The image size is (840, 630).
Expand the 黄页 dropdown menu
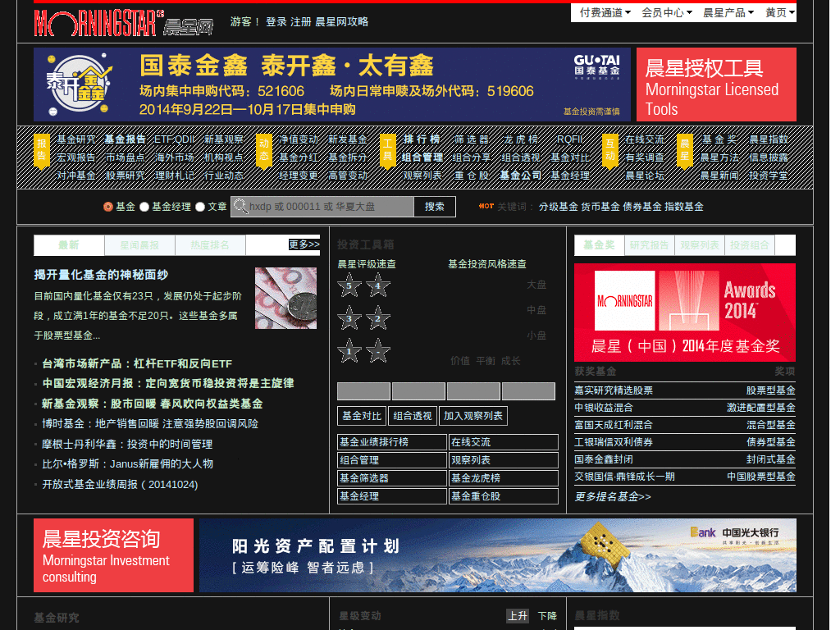coord(780,12)
